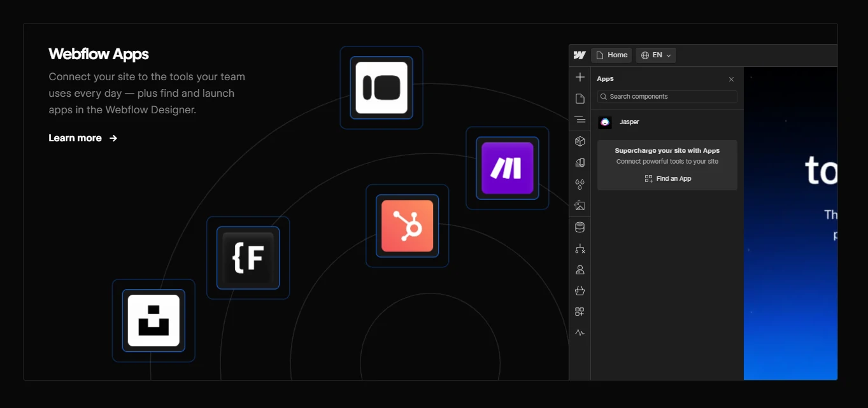
Task: Click the Find an App button
Action: click(667, 179)
